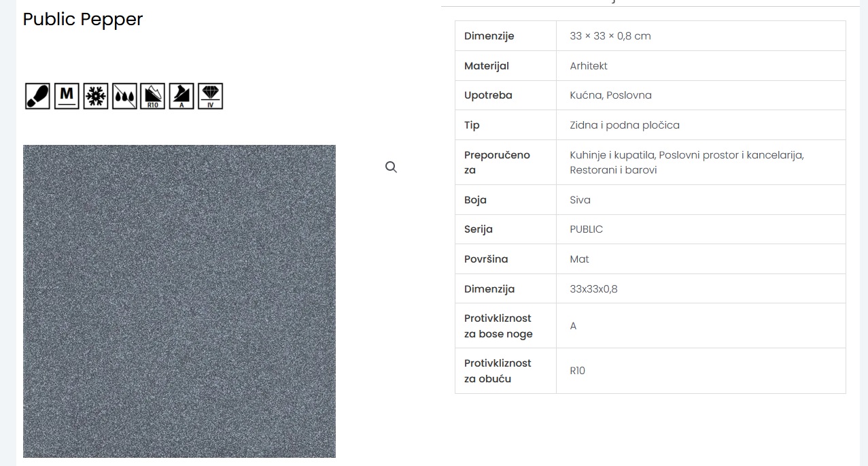
Task: Click the magnifier zoom icon
Action: coord(391,167)
